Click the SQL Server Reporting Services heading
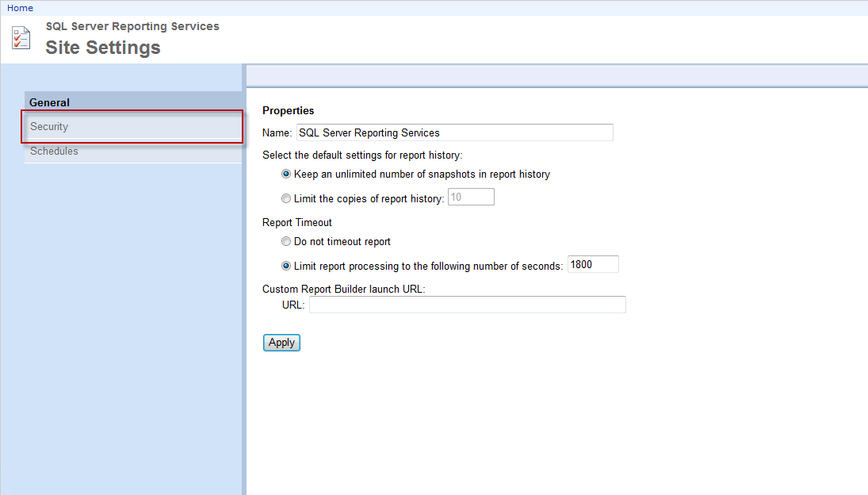The width and height of the screenshot is (868, 495). [132, 27]
